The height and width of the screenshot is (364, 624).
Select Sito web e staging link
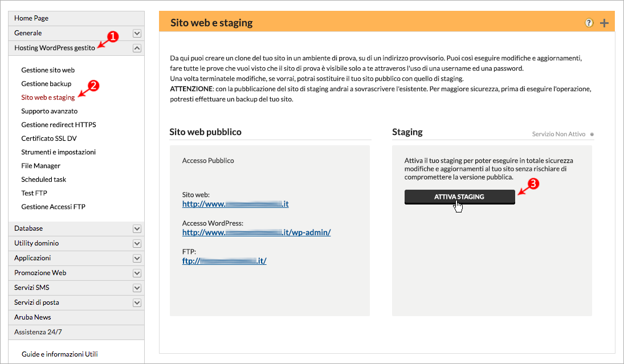tap(48, 97)
